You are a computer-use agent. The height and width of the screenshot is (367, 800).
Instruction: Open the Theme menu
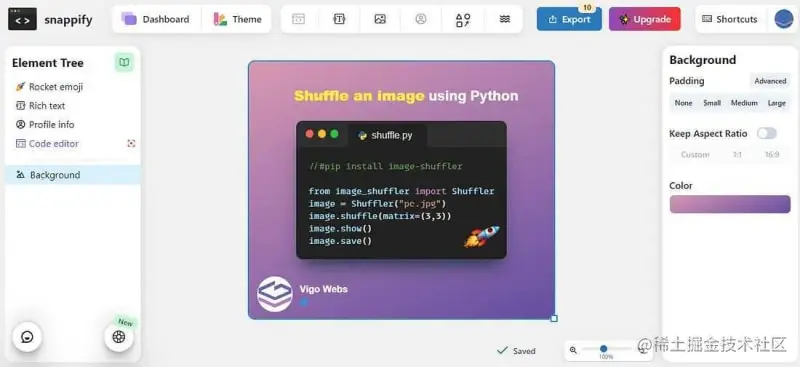tap(237, 19)
